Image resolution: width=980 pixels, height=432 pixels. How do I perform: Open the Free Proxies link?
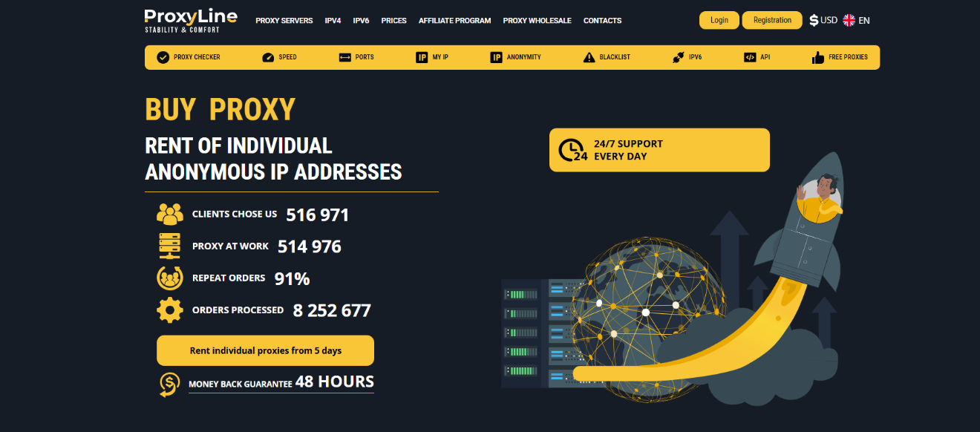pos(840,57)
